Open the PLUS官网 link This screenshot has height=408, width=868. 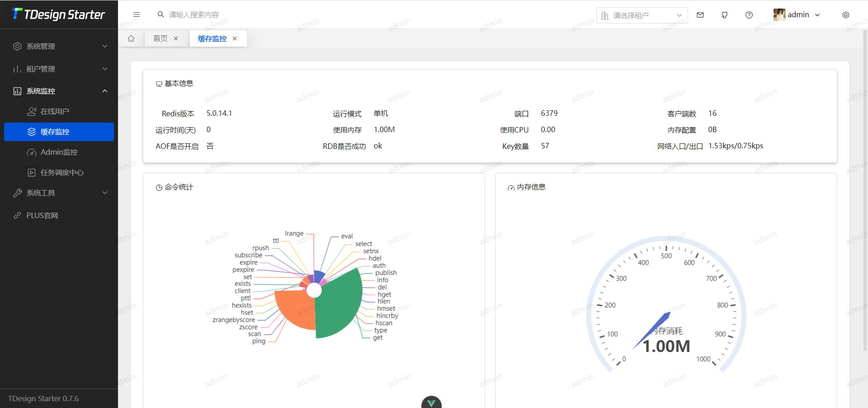(x=59, y=215)
